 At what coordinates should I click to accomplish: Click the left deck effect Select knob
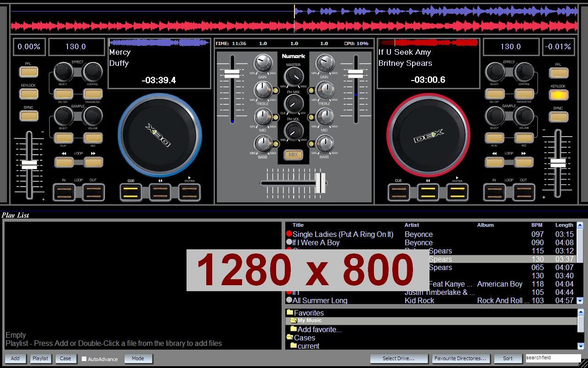[63, 72]
